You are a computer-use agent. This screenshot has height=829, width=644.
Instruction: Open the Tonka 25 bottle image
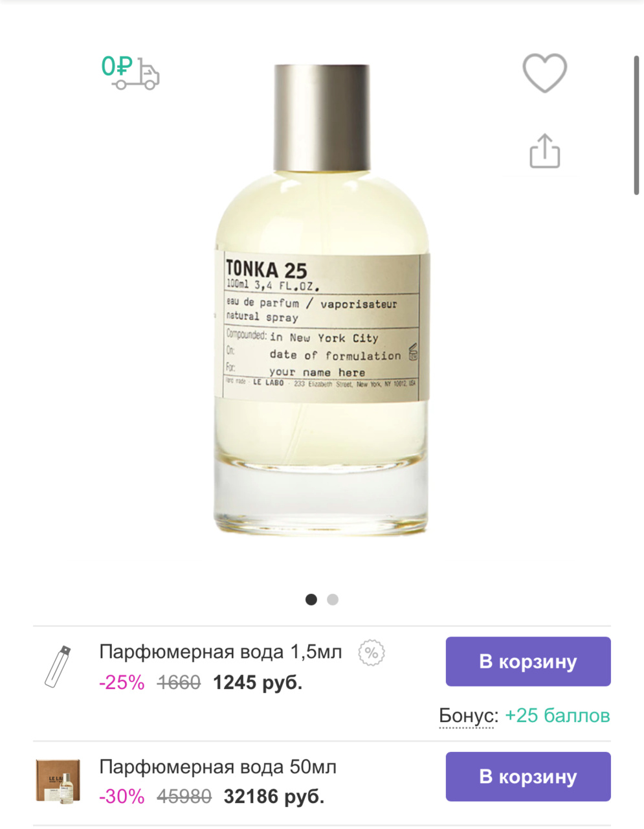[x=322, y=300]
